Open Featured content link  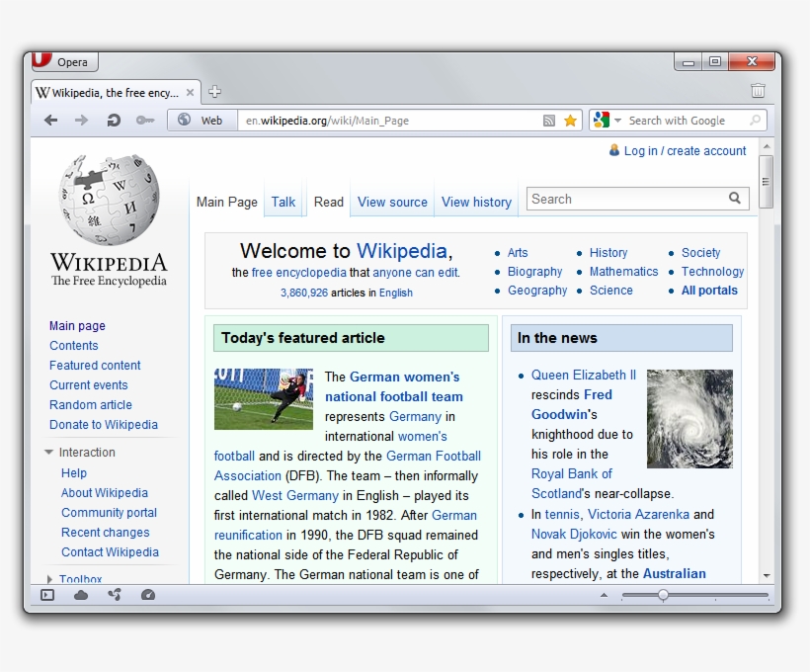coord(95,366)
